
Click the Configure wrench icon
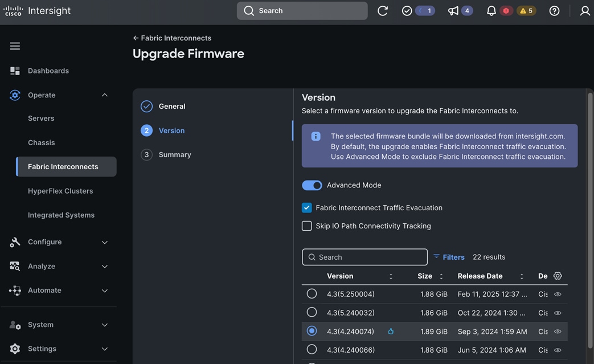[x=15, y=242]
